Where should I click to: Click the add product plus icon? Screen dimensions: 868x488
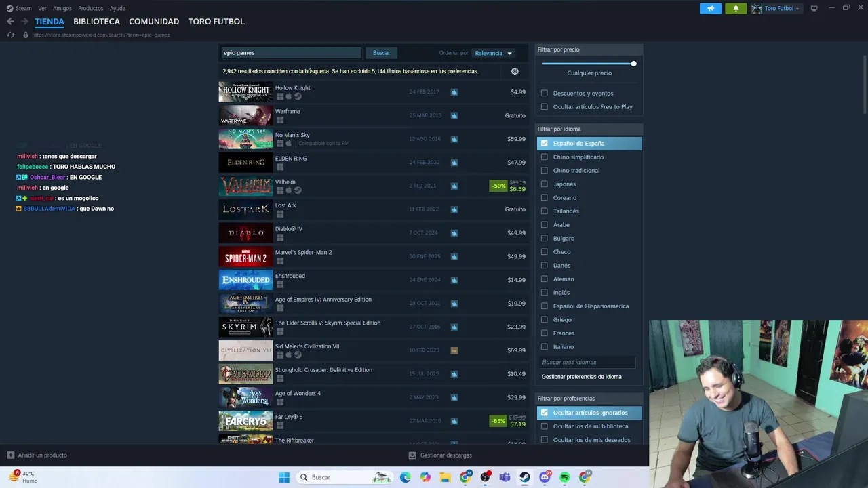click(10, 455)
